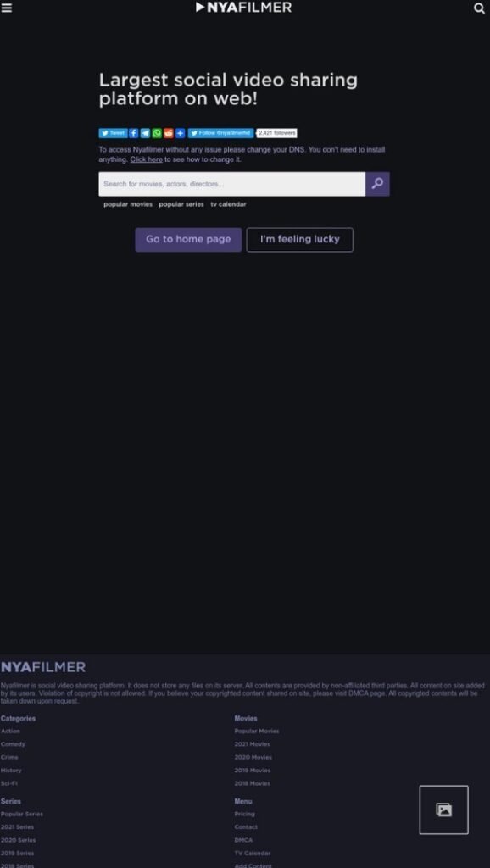
Task: Open the hamburger menu icon
Action: tap(6, 8)
